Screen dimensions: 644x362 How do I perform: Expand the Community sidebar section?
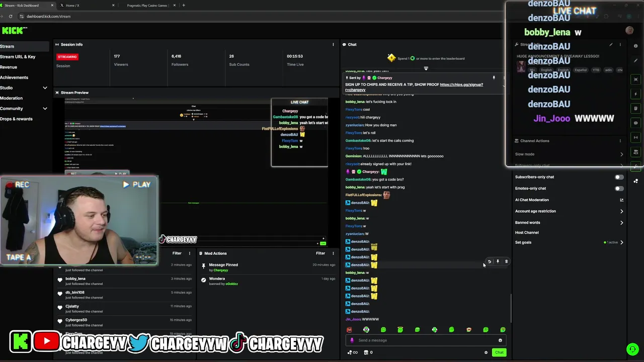45,109
